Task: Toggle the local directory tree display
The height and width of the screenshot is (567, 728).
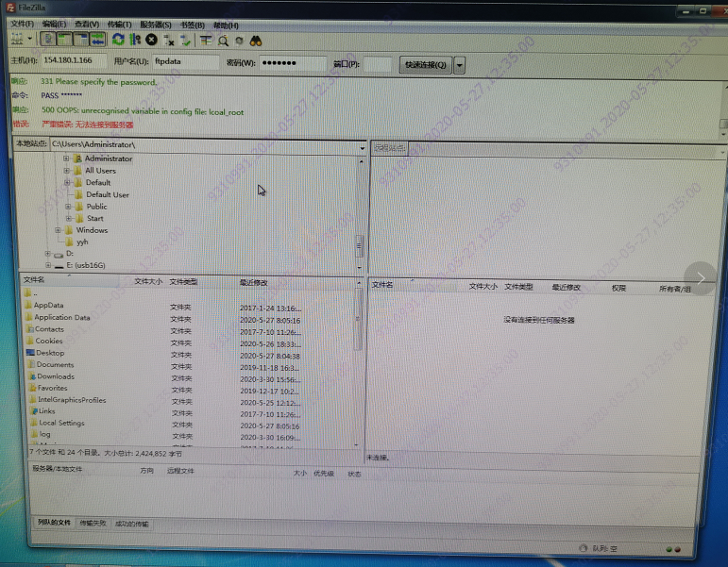Action: pyautogui.click(x=64, y=40)
